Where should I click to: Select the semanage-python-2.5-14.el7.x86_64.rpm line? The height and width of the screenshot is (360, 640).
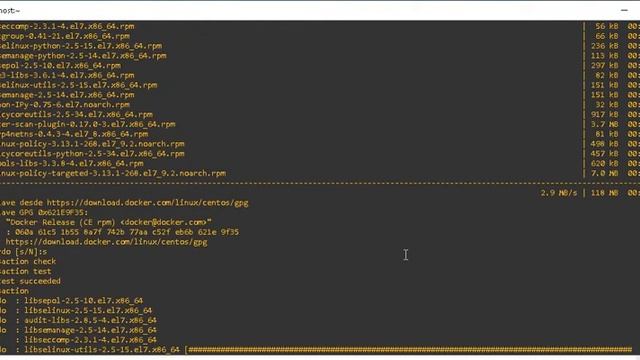pyautogui.click(x=83, y=56)
